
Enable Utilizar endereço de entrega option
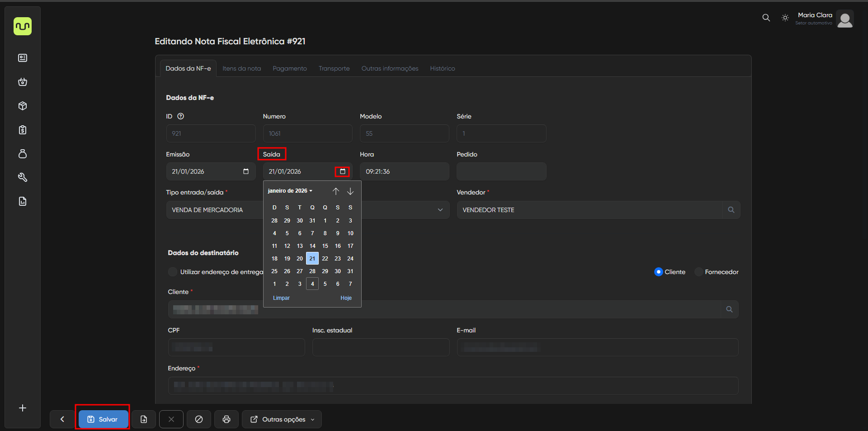click(173, 272)
